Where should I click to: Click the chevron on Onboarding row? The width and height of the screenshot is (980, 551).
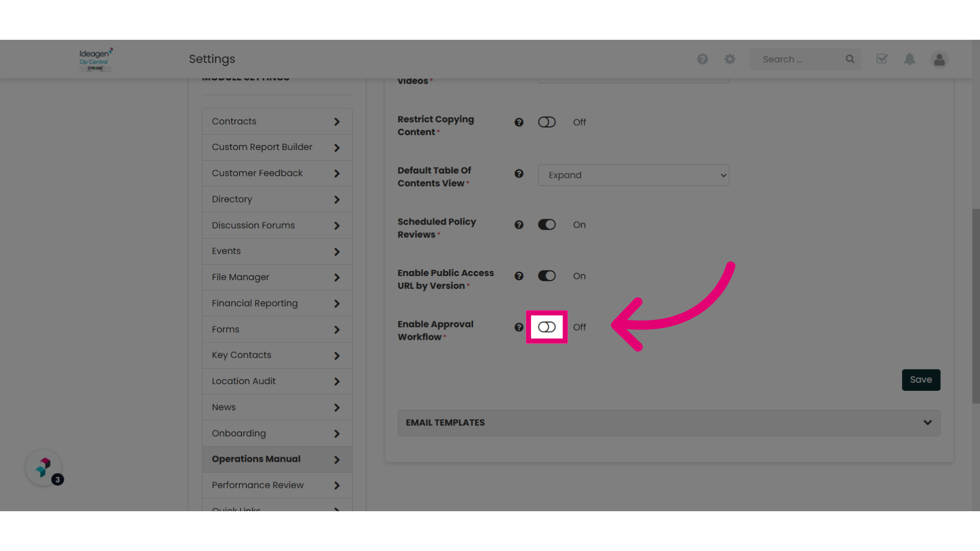tap(337, 434)
